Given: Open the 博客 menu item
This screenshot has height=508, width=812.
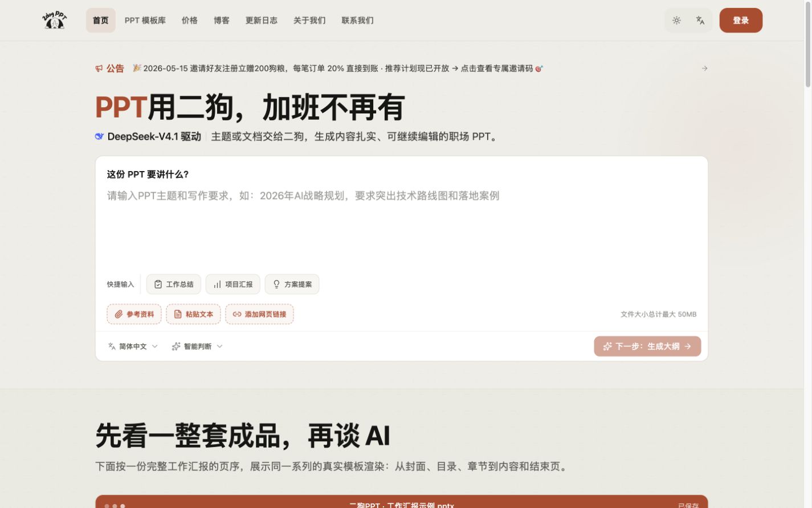Looking at the screenshot, I should point(222,21).
